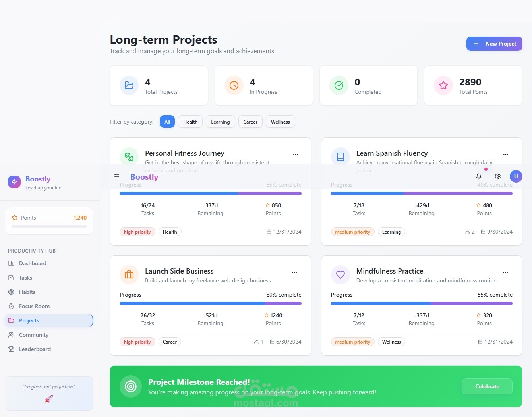Click the Mindfulness Practice heart icon

click(340, 275)
